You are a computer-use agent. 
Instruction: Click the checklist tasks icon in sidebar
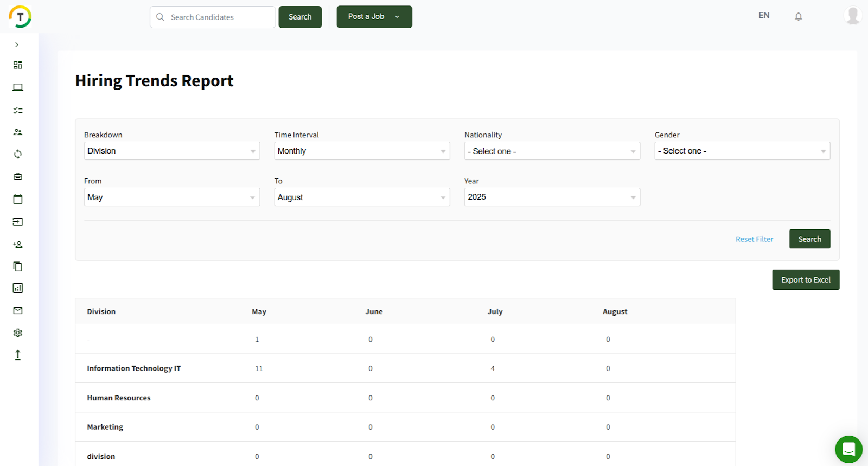pyautogui.click(x=18, y=110)
